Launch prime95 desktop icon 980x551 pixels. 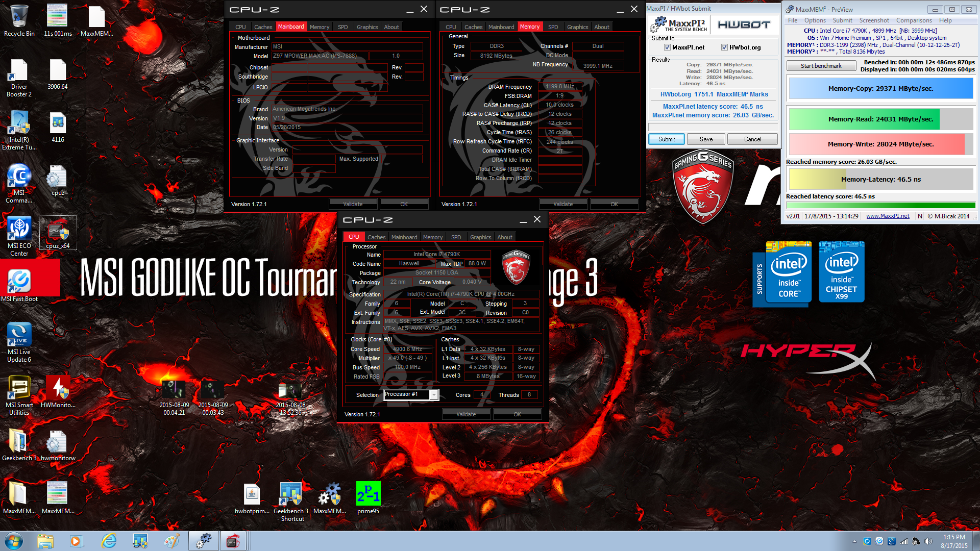coord(368,498)
